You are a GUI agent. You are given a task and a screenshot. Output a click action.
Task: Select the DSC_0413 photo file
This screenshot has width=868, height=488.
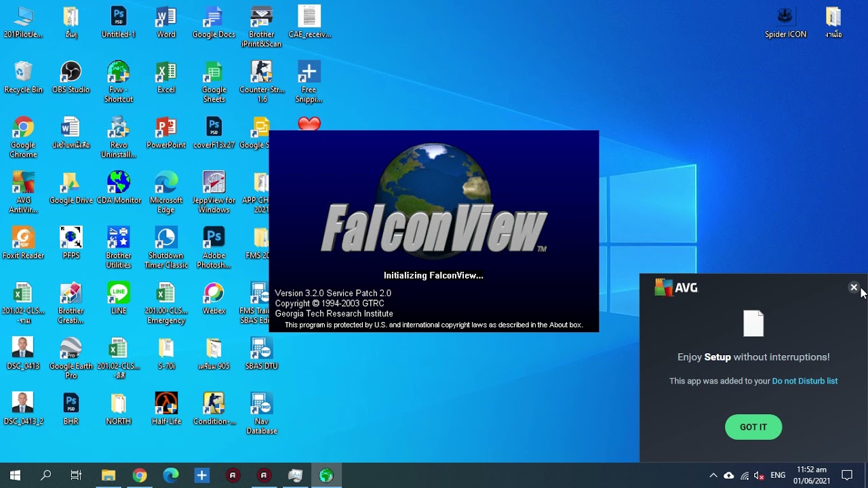click(x=23, y=353)
